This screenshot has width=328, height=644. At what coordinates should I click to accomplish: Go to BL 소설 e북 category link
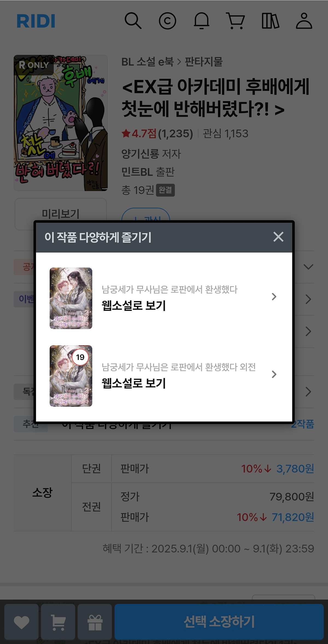(147, 62)
